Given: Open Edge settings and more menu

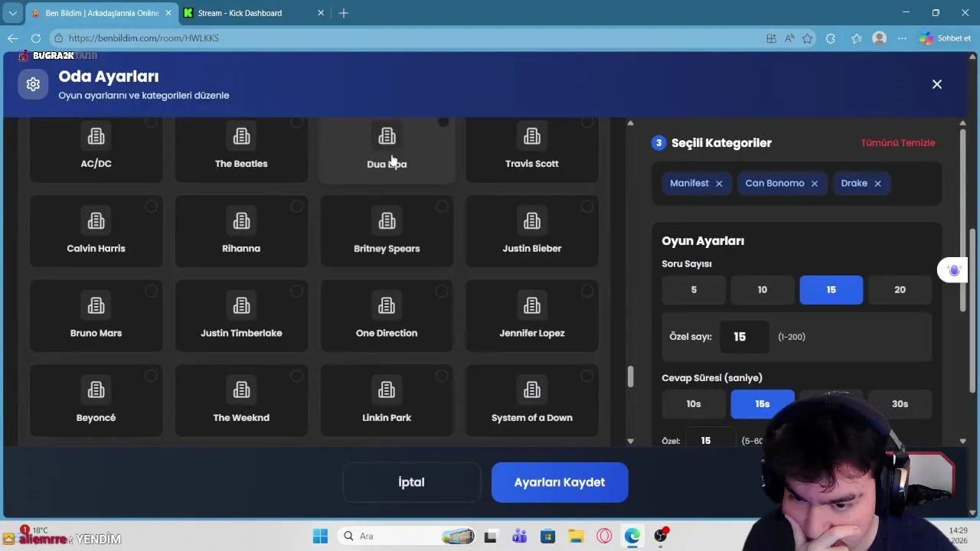Looking at the screenshot, I should pyautogui.click(x=902, y=38).
